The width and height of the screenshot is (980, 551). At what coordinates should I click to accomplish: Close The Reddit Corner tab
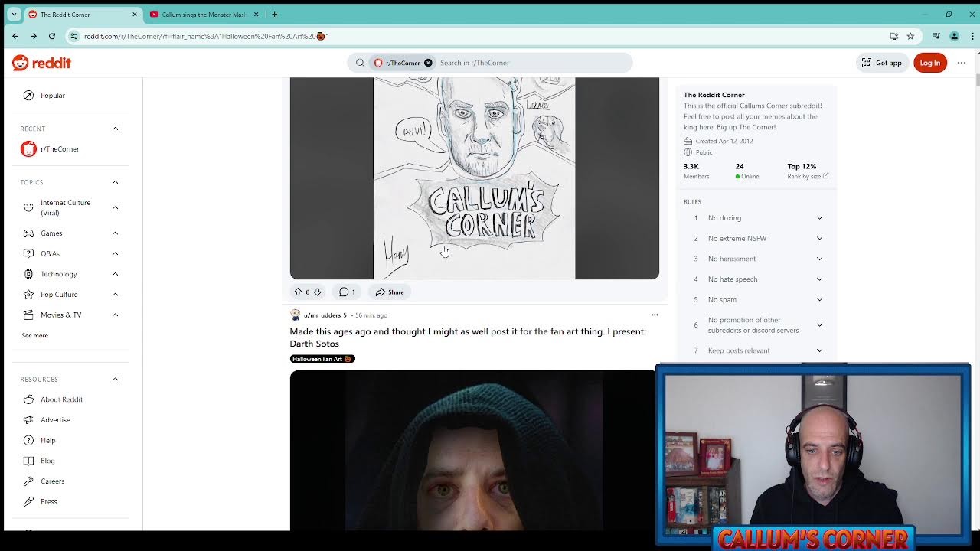[135, 15]
